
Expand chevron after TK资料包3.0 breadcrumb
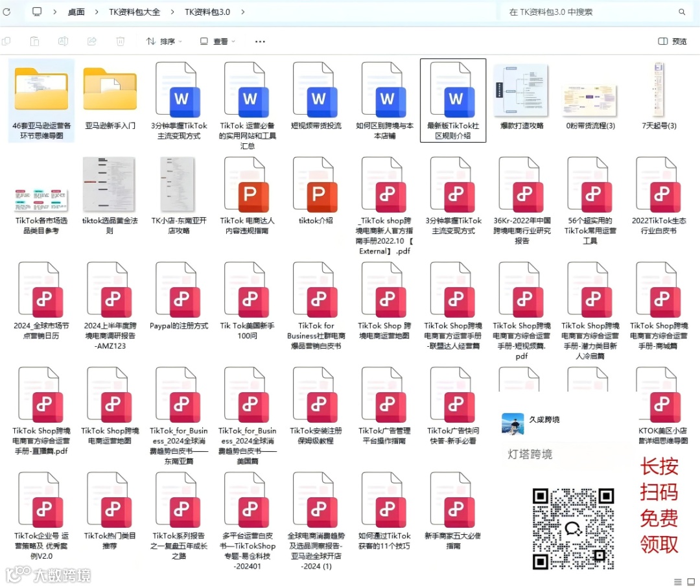coord(243,12)
